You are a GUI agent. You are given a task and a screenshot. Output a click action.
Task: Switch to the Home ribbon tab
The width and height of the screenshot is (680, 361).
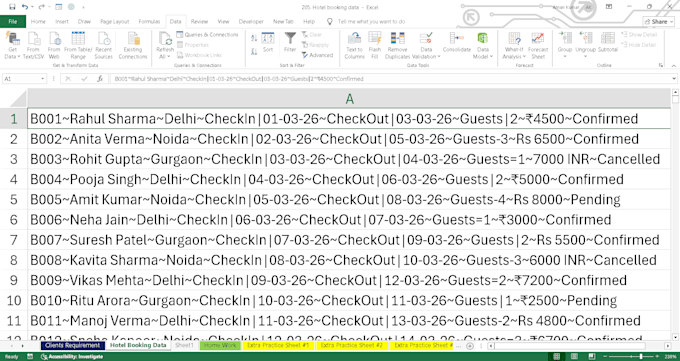pyautogui.click(x=38, y=21)
